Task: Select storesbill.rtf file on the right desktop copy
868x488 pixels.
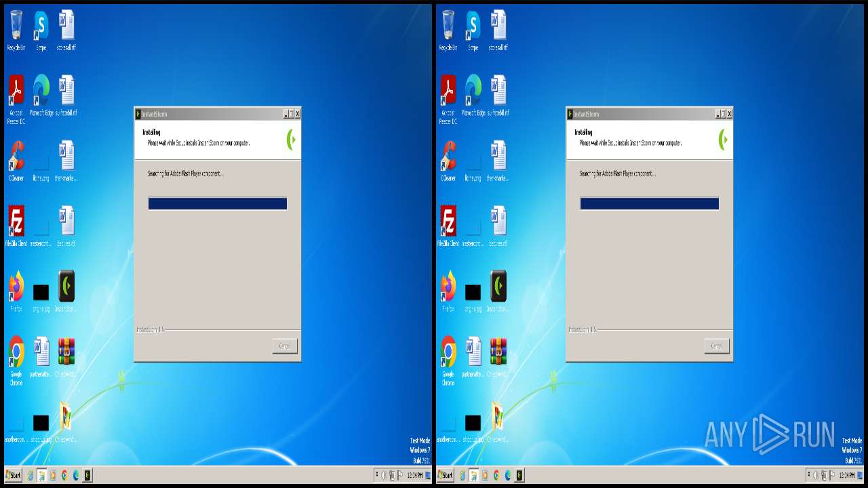Action: click(498, 30)
